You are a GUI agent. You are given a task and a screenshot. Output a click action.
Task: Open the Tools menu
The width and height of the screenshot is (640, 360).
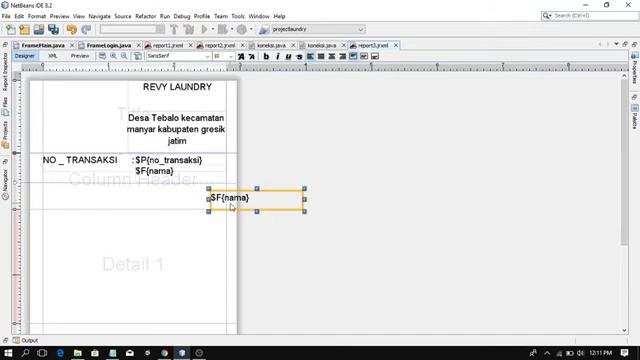click(x=238, y=16)
